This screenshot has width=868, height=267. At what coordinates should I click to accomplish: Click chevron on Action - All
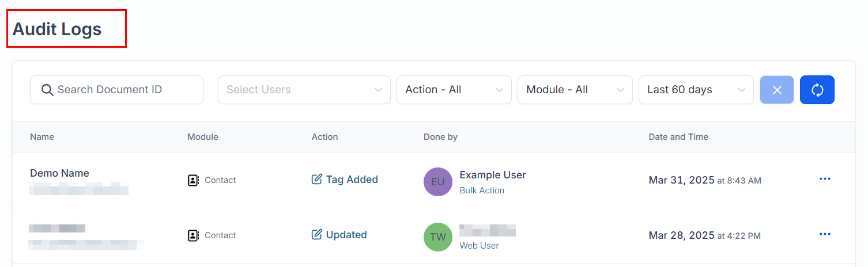point(499,90)
